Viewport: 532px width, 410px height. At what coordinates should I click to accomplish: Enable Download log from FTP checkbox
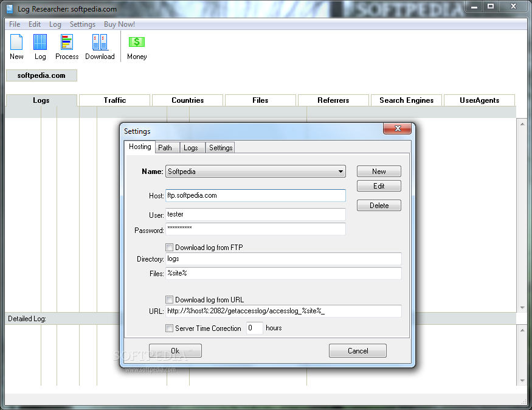[x=169, y=247]
